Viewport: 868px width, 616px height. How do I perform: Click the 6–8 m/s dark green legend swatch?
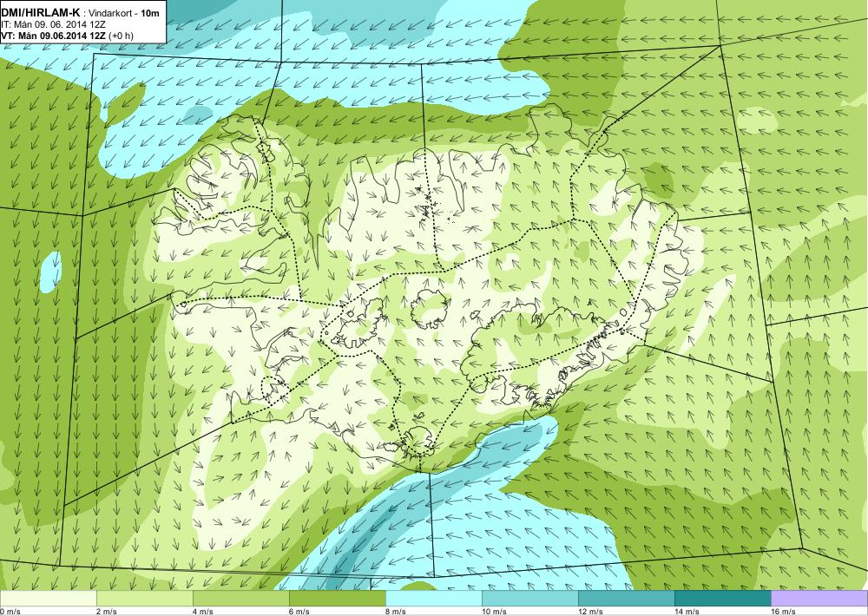point(337,599)
